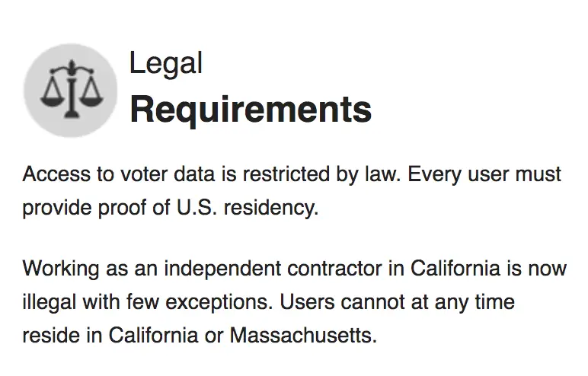Click the scales of justice icon
The image size is (588, 376).
(x=72, y=89)
